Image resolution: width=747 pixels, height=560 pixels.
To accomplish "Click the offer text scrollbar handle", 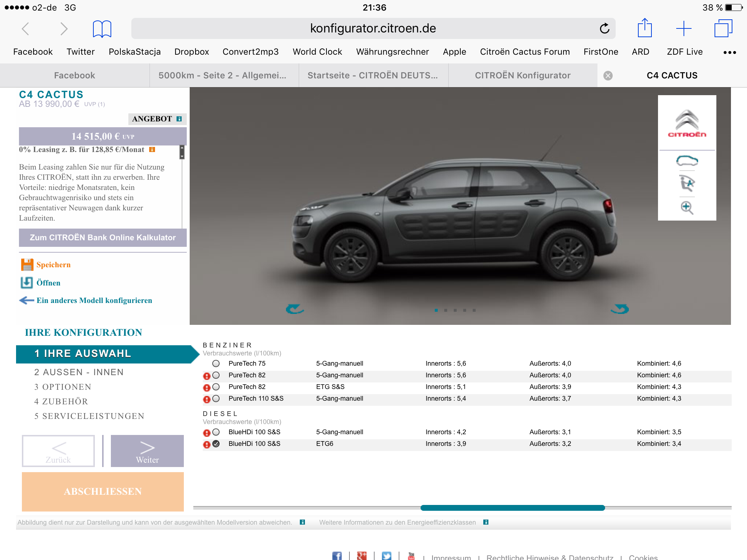I will click(x=182, y=152).
